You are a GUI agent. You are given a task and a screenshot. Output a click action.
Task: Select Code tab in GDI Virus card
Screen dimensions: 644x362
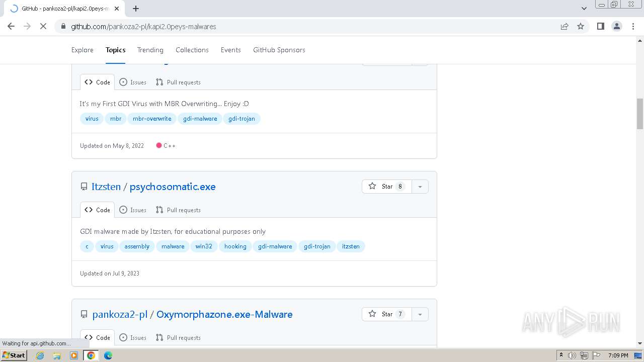[97, 82]
